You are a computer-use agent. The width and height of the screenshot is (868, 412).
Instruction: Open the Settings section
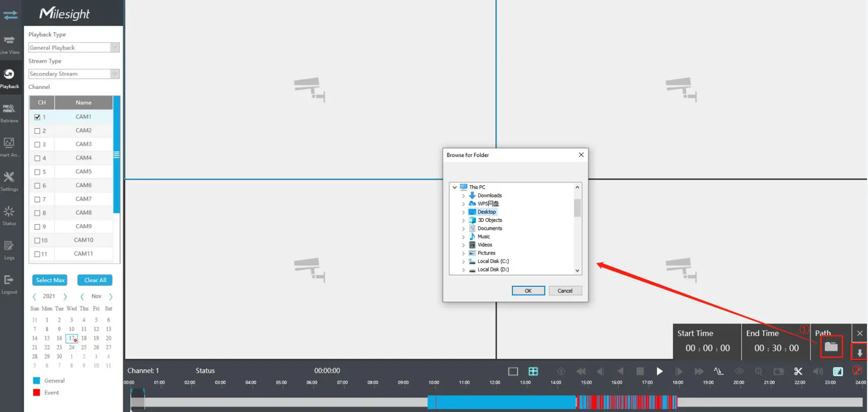(10, 182)
